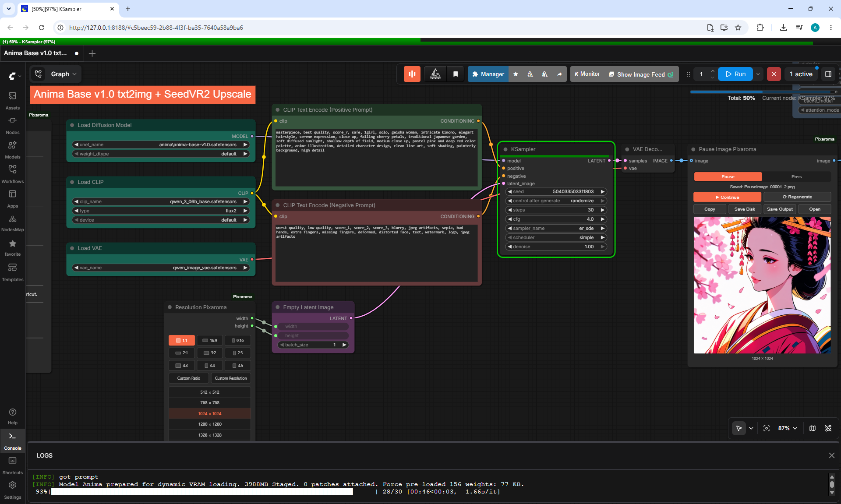
Task: Toggle the minimap icon in canvas controls
Action: click(x=813, y=428)
